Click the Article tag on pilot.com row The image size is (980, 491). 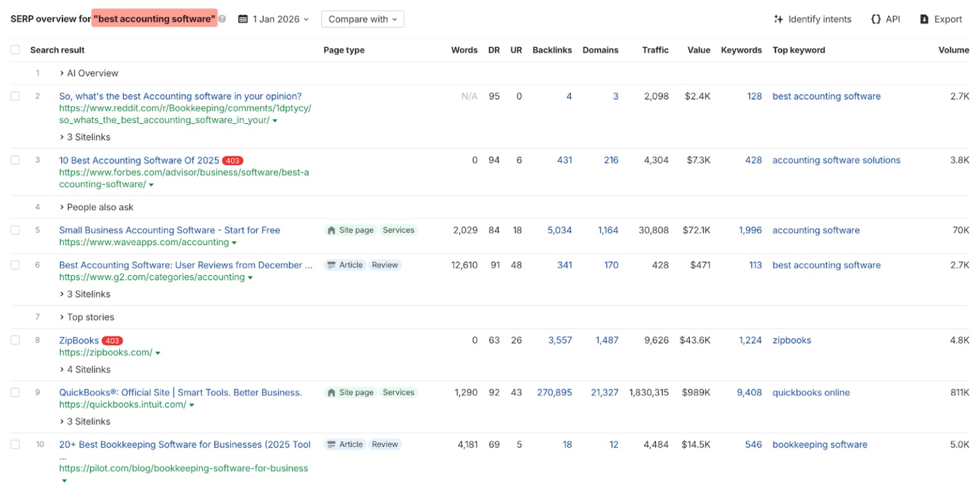point(344,444)
